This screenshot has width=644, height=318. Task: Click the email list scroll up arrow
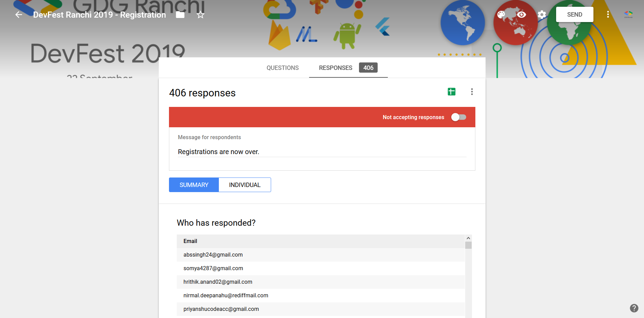pyautogui.click(x=468, y=238)
